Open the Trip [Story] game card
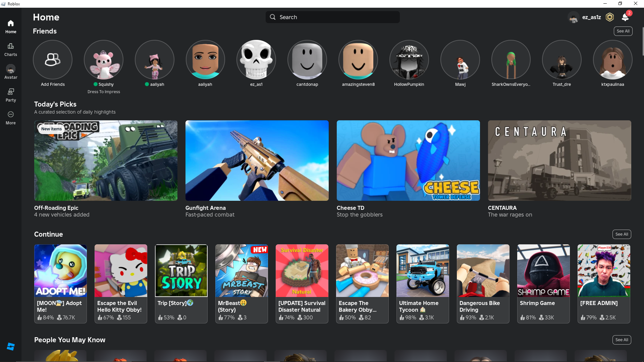The height and width of the screenshot is (362, 644). click(181, 284)
